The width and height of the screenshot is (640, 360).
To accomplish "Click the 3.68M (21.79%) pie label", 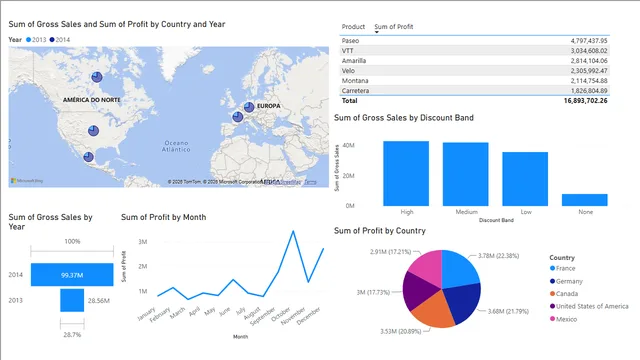I will 508,311.
